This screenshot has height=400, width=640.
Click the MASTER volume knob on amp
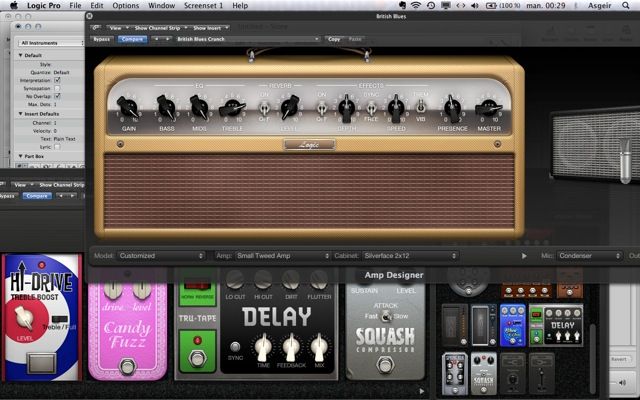coord(489,107)
